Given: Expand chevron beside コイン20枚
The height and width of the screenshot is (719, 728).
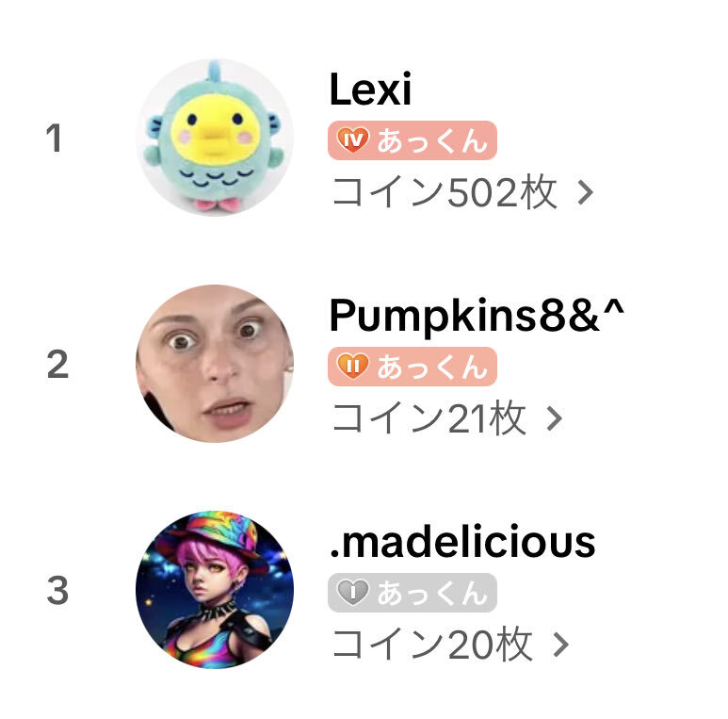Looking at the screenshot, I should pyautogui.click(x=561, y=645).
